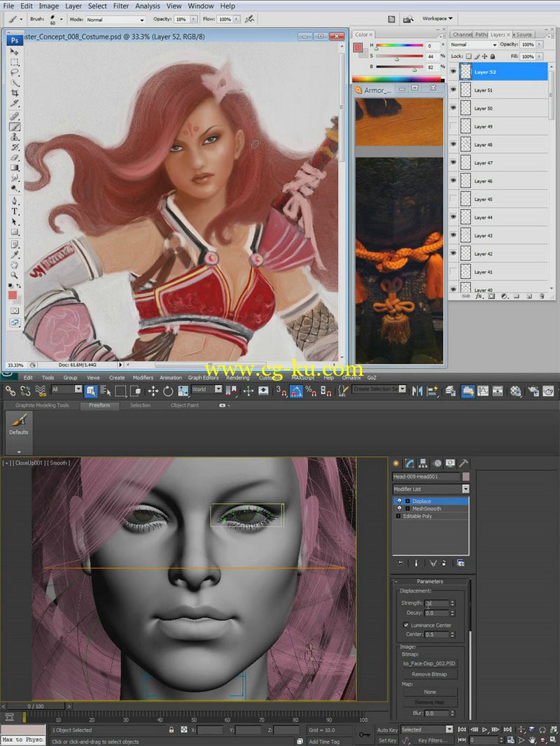Open the brush Mode dropdown set to Normal
Screen dimensions: 560x746
pyautogui.click(x=115, y=20)
